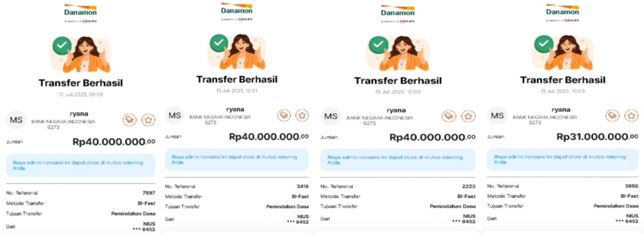The height and width of the screenshot is (235, 644).
Task: Click the round icon left of star, 10:00 receipt
Action: [x=450, y=116]
